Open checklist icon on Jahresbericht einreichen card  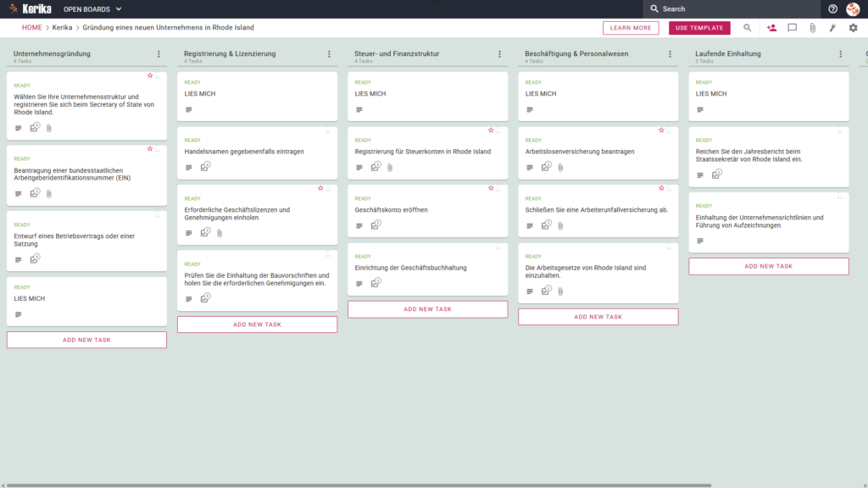pos(717,174)
